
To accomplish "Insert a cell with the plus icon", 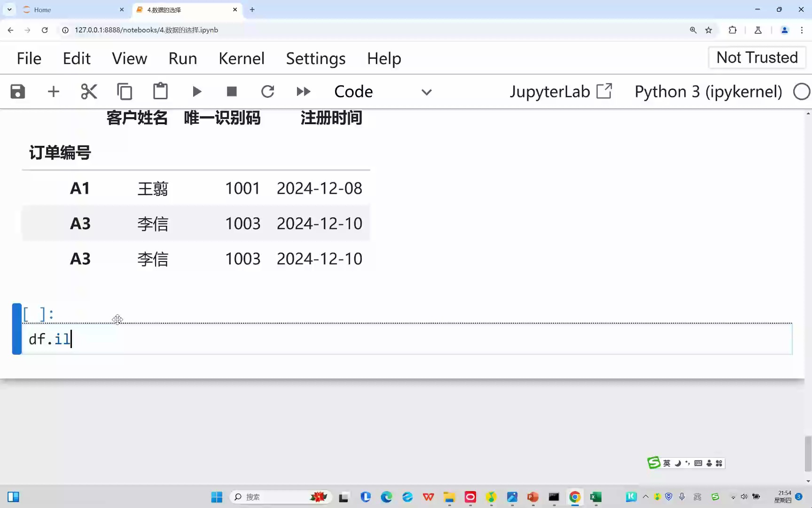I will [54, 91].
